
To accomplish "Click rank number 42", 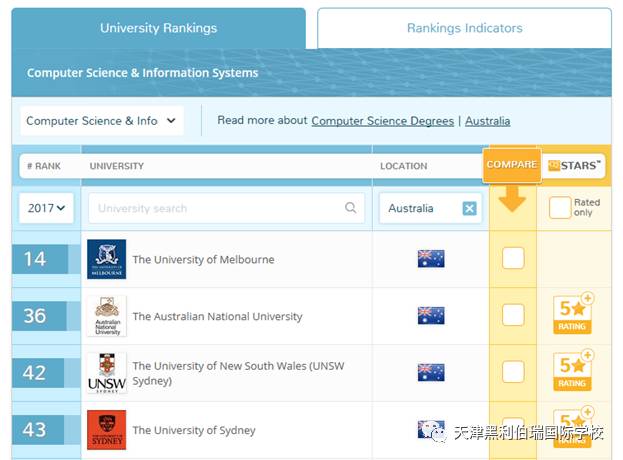I will coord(34,373).
